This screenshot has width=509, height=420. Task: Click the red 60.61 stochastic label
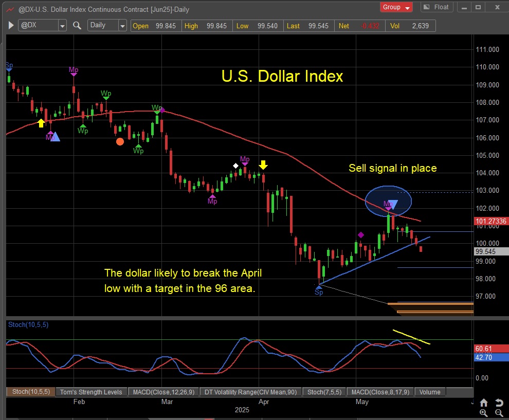[491, 349]
